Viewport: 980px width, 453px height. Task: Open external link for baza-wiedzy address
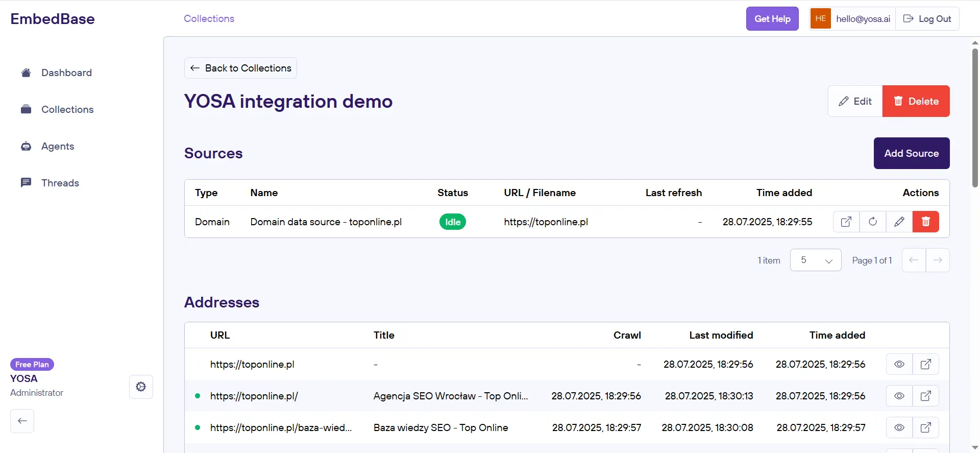coord(926,427)
